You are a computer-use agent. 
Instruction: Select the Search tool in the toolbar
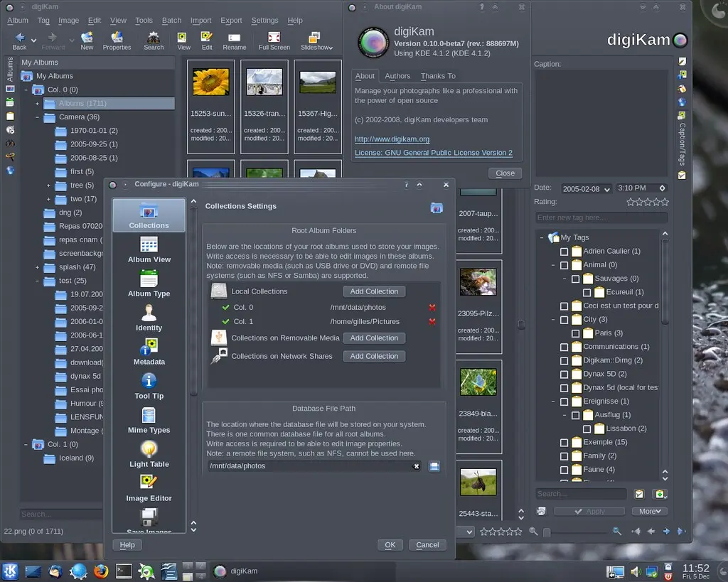click(154, 39)
